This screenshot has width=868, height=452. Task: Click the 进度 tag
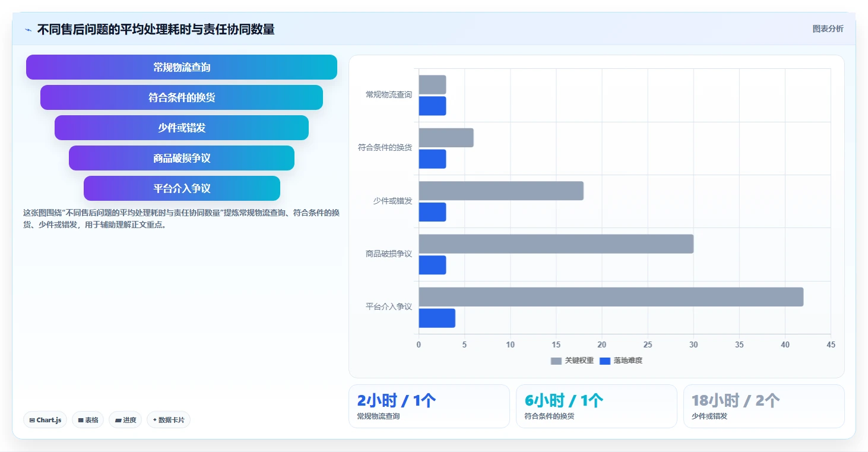125,420
